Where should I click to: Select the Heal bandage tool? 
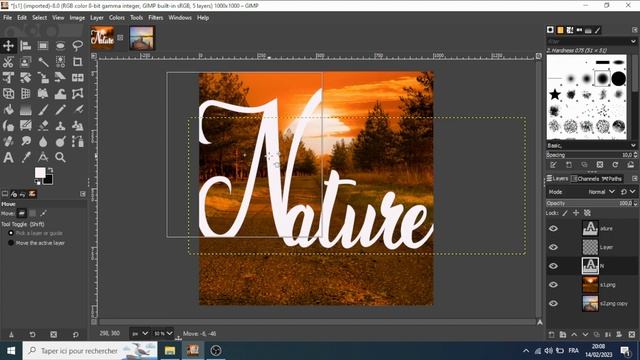tap(8, 141)
